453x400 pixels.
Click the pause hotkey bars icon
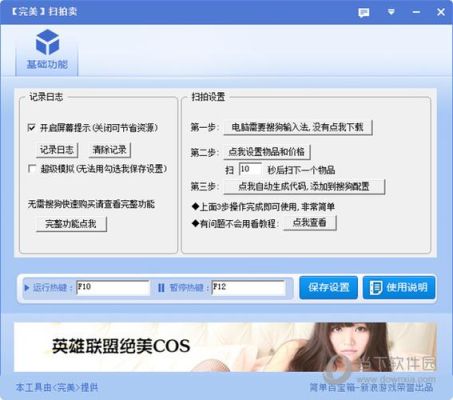(161, 288)
